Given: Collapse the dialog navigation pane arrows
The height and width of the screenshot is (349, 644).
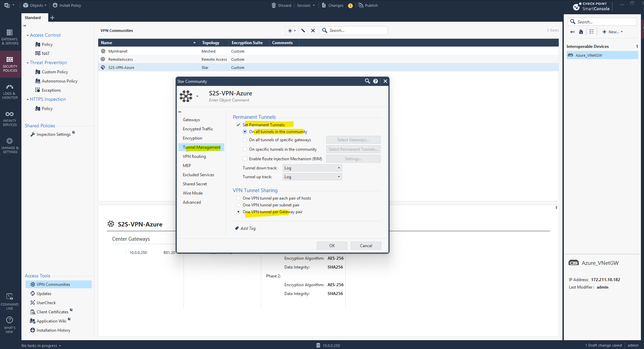Looking at the screenshot, I should click(x=180, y=112).
